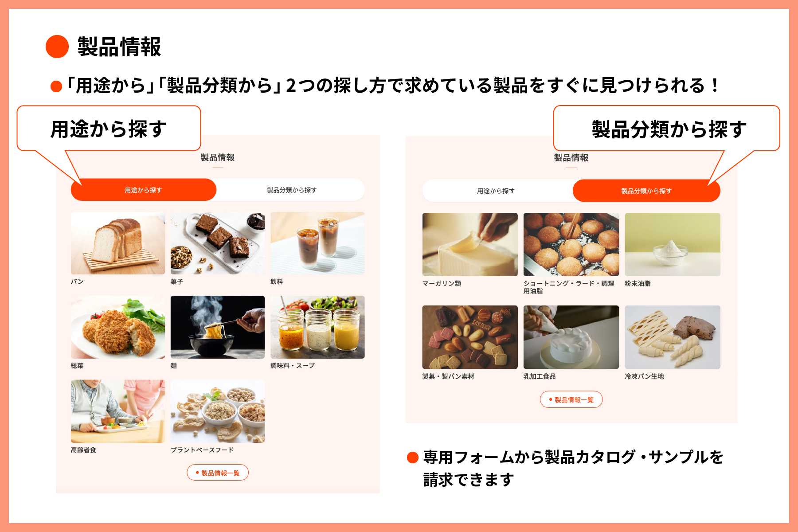Select active 製品分類から探す tab in right panel
Screen dimensions: 798x532
pos(646,191)
